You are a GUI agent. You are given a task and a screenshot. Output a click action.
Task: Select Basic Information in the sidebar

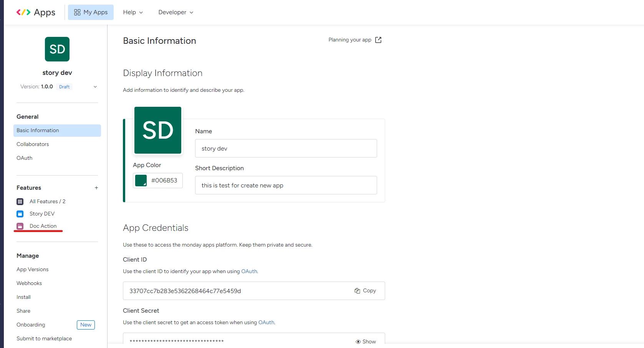click(x=57, y=131)
